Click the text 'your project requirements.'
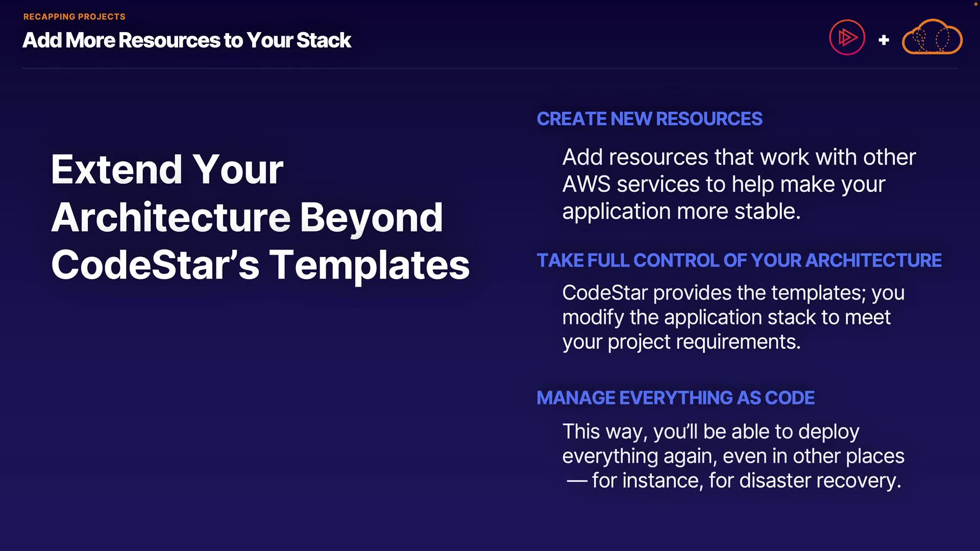The width and height of the screenshot is (980, 551). (x=681, y=342)
